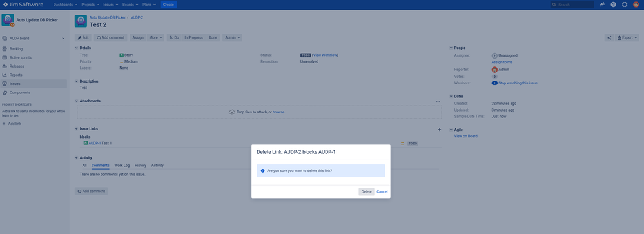The image size is (644, 234).
Task: Click the watchers count badge
Action: (x=494, y=83)
